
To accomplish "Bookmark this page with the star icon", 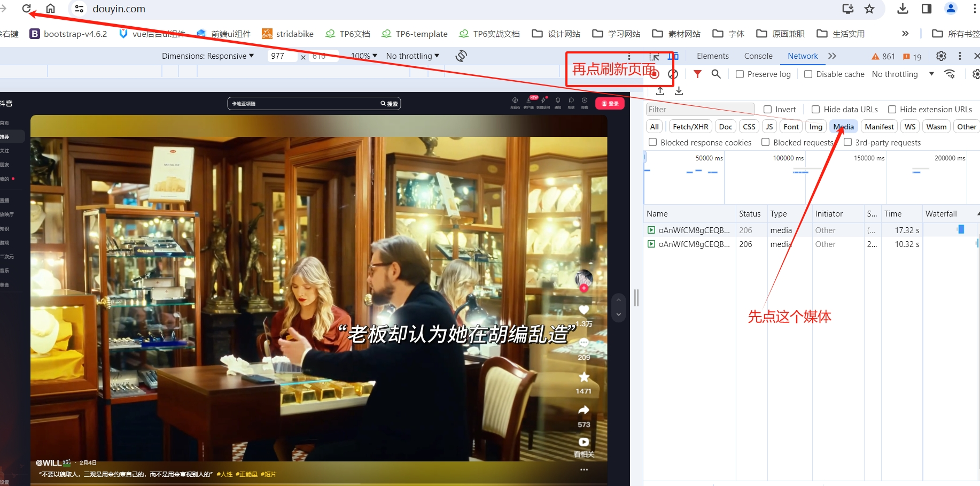I will tap(869, 9).
